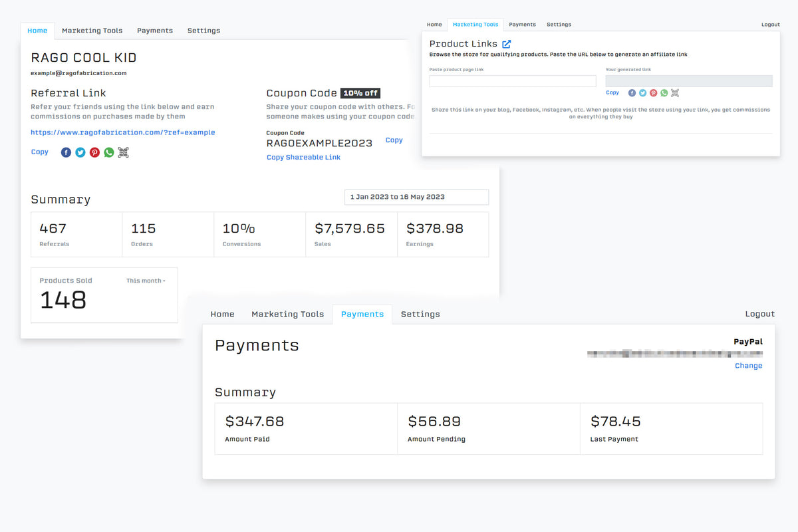Switch to Marketing Tools tab beside active Home tab
The height and width of the screenshot is (532, 798).
92,31
